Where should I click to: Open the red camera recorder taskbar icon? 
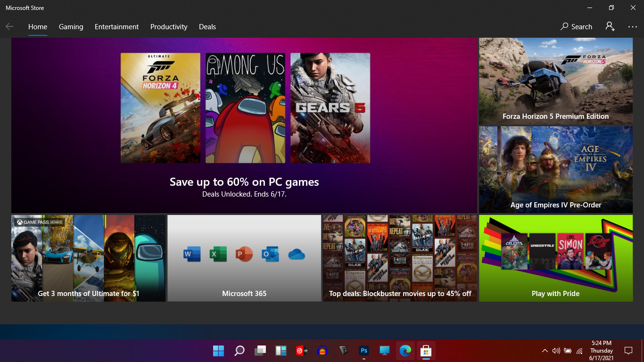pyautogui.click(x=301, y=351)
